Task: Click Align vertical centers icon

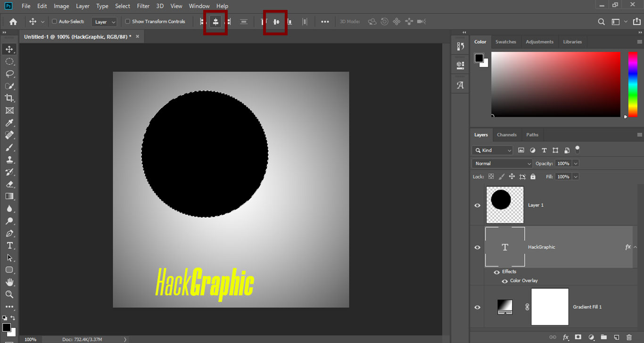Action: 276,22
